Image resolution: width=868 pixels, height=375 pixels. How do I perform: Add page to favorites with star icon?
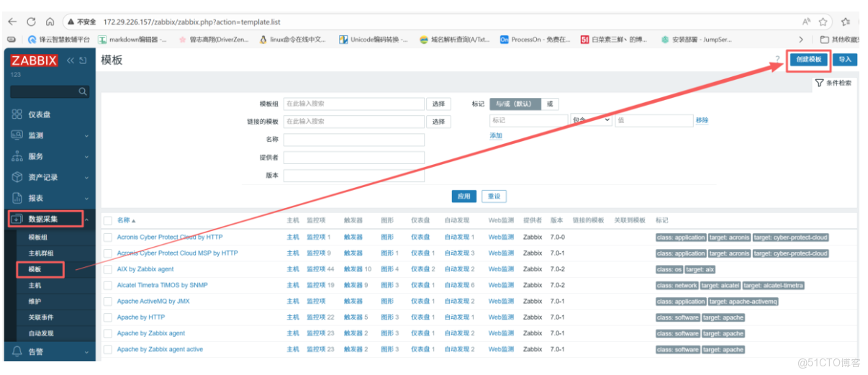[x=823, y=22]
